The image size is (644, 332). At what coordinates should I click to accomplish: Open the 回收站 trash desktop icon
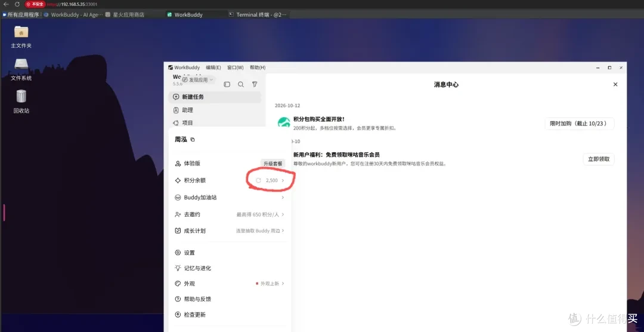click(x=21, y=102)
